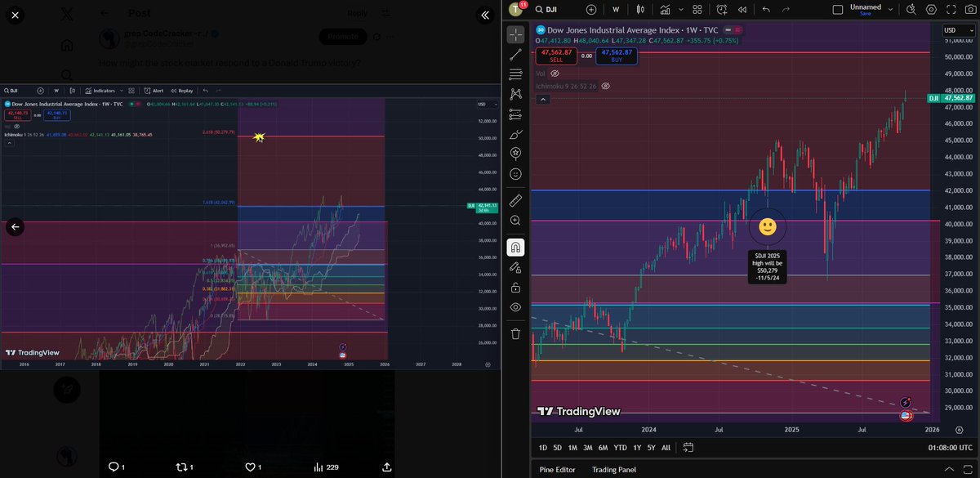Open chart settings via the gear icon

pyautogui.click(x=931, y=9)
